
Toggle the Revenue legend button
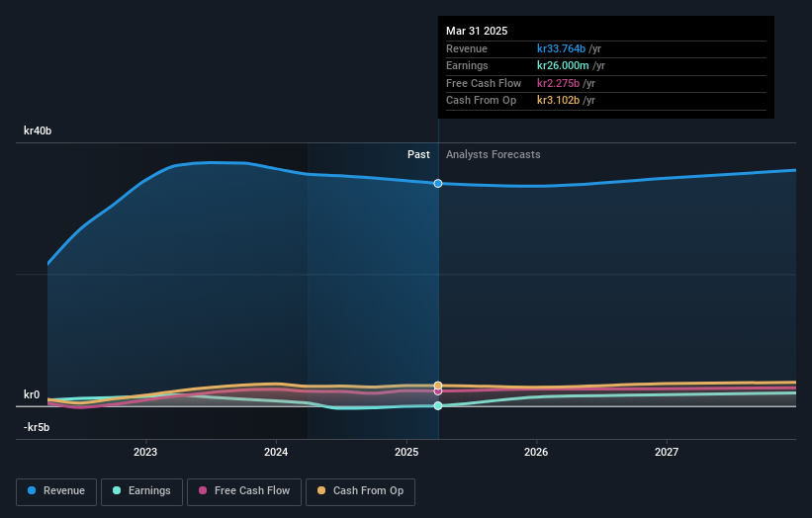56,491
